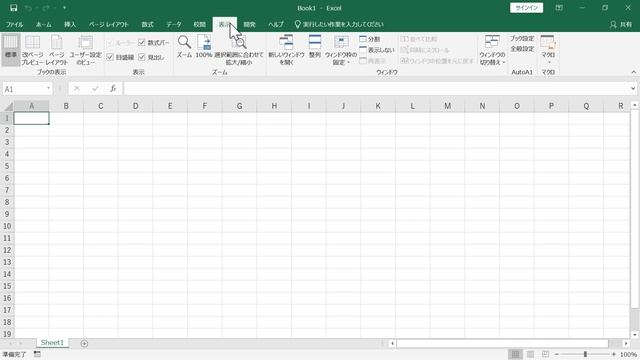Viewport: 640px width, 360px height.
Task: Select the 標準 normal view button
Action: pyautogui.click(x=11, y=50)
